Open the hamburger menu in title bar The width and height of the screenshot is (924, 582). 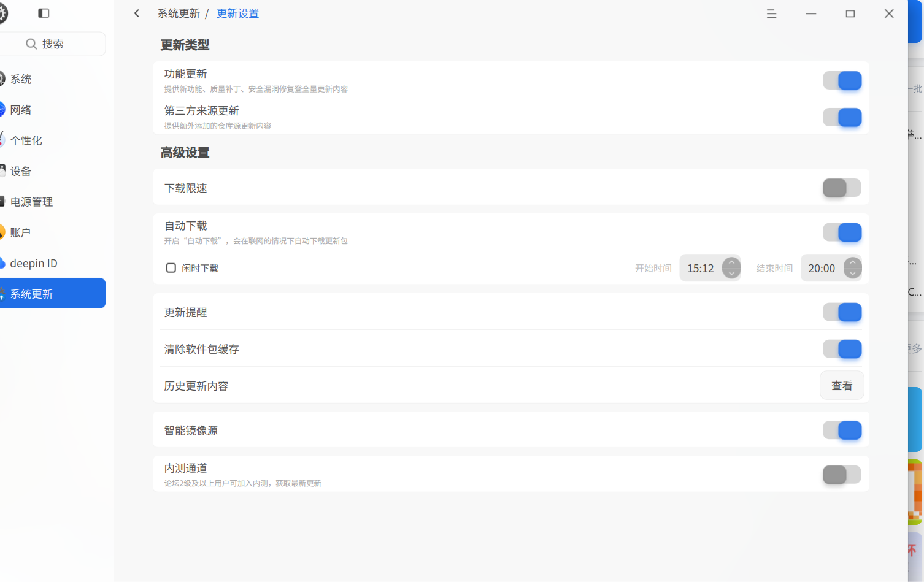pyautogui.click(x=771, y=13)
